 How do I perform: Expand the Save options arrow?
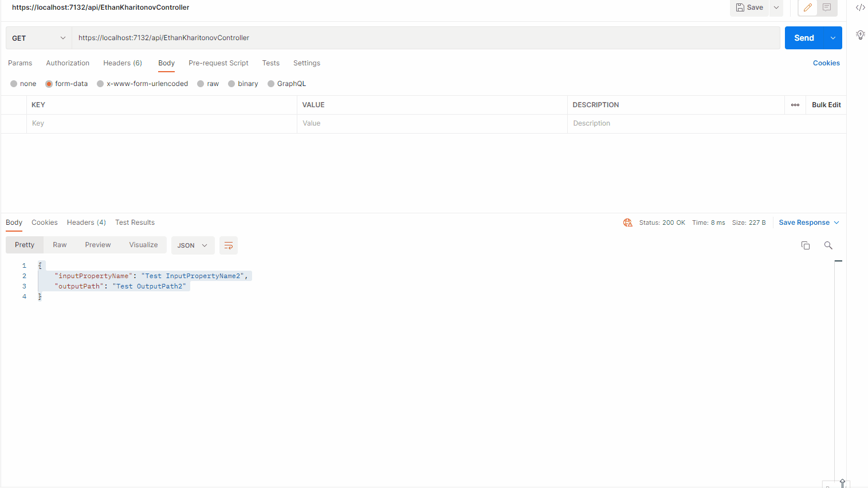(776, 7)
